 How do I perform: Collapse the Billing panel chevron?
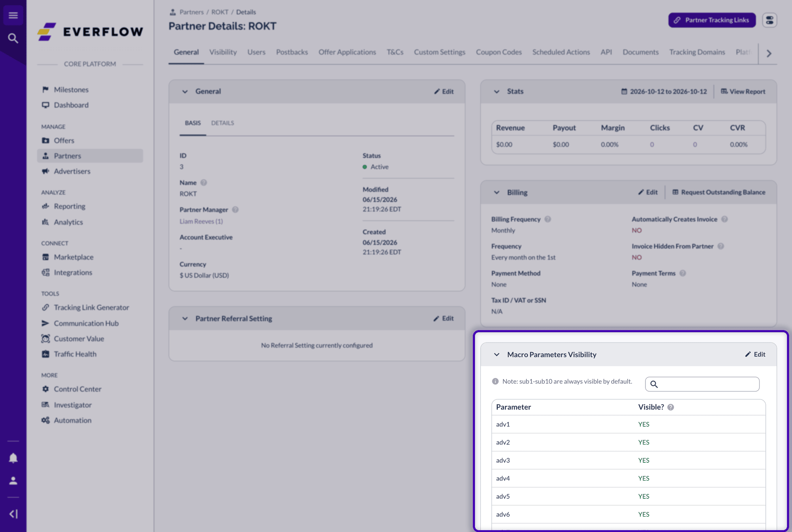click(x=497, y=193)
